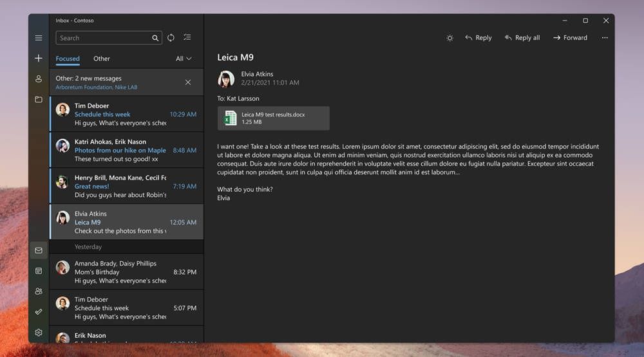
Task: Open Arboretum Foundation, Nike LAB link
Action: tap(97, 87)
